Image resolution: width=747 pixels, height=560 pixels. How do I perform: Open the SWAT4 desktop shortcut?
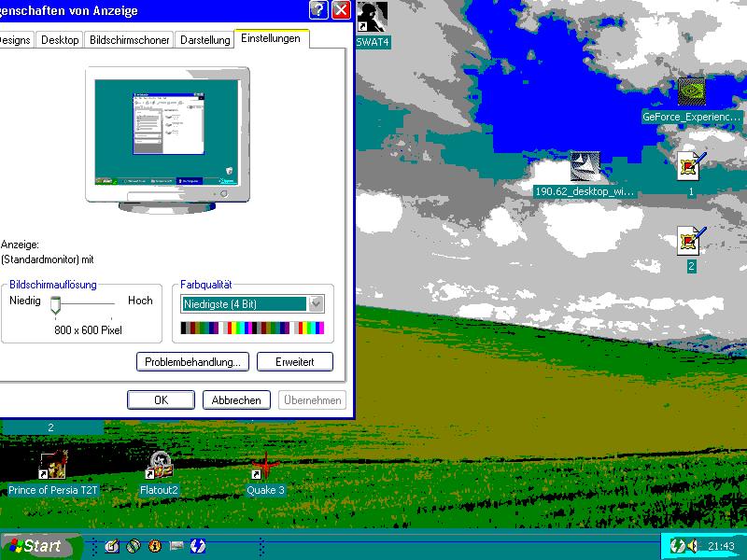(373, 18)
